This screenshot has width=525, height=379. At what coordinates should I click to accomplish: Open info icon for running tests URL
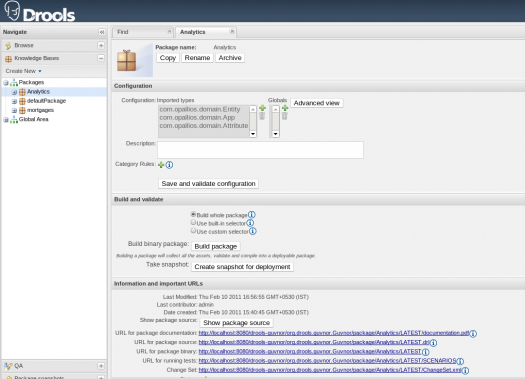tap(460, 361)
